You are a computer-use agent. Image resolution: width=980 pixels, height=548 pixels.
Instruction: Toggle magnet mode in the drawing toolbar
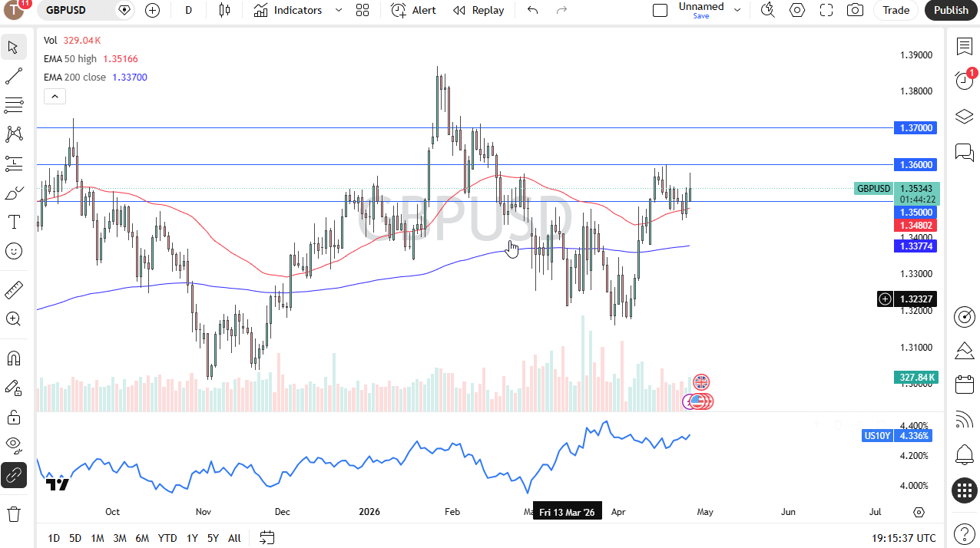pos(13,358)
